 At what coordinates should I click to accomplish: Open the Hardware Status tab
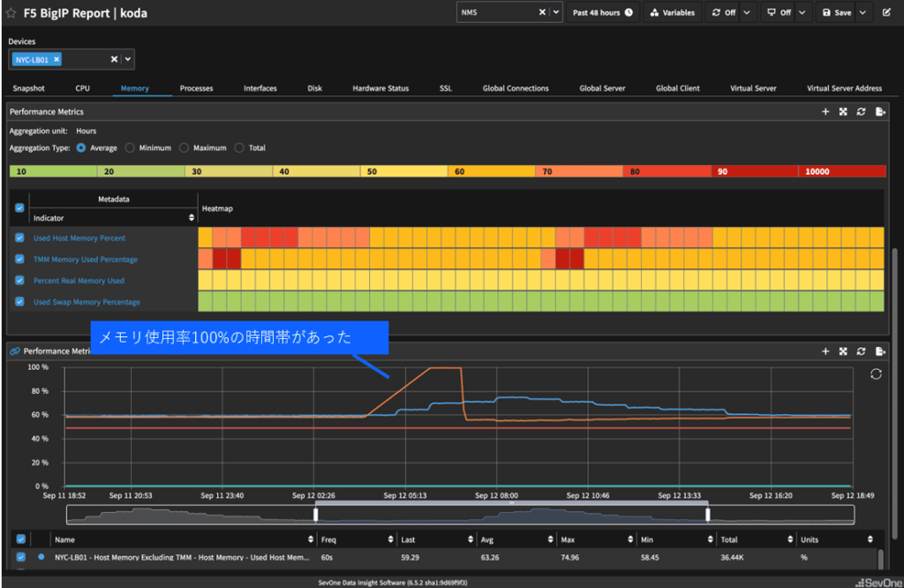[x=380, y=88]
